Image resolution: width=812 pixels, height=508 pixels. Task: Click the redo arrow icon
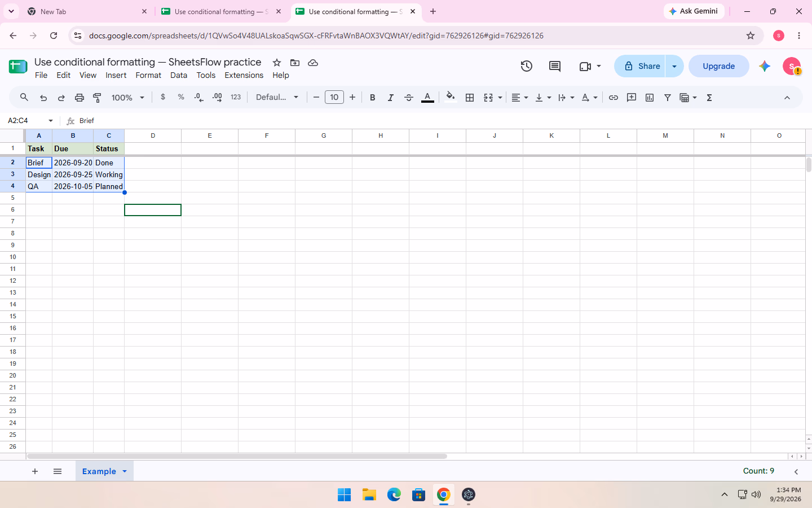61,98
